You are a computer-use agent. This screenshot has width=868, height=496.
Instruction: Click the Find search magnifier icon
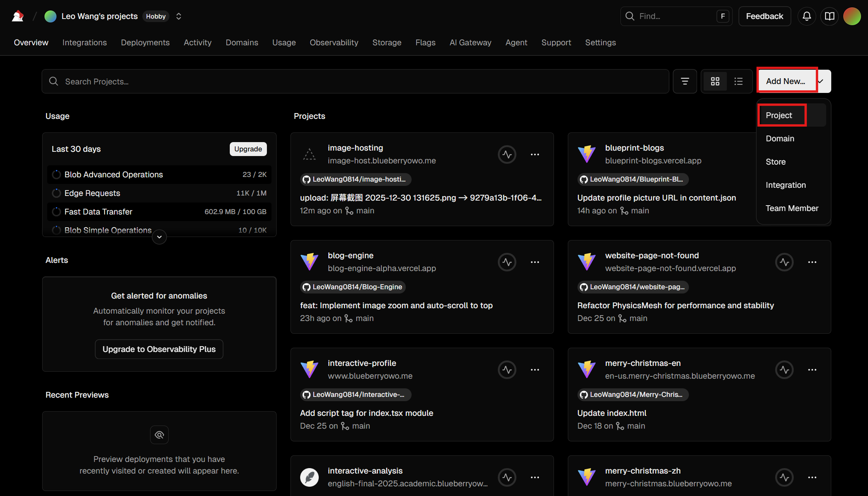(630, 16)
